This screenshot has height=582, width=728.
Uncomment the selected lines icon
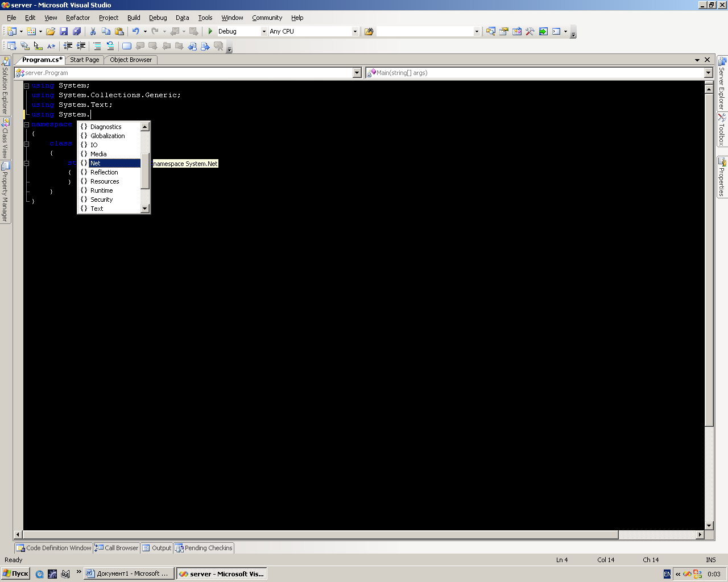tap(111, 46)
